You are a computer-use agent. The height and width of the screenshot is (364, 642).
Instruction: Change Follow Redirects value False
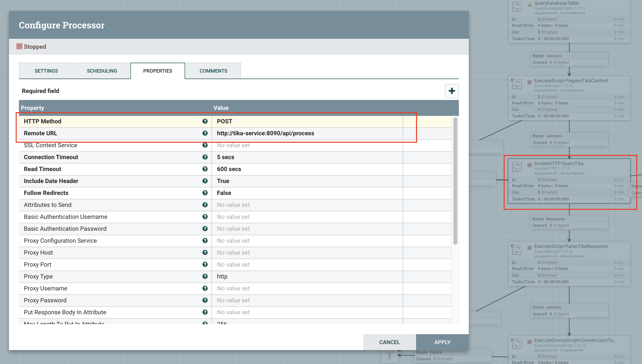pyautogui.click(x=307, y=193)
